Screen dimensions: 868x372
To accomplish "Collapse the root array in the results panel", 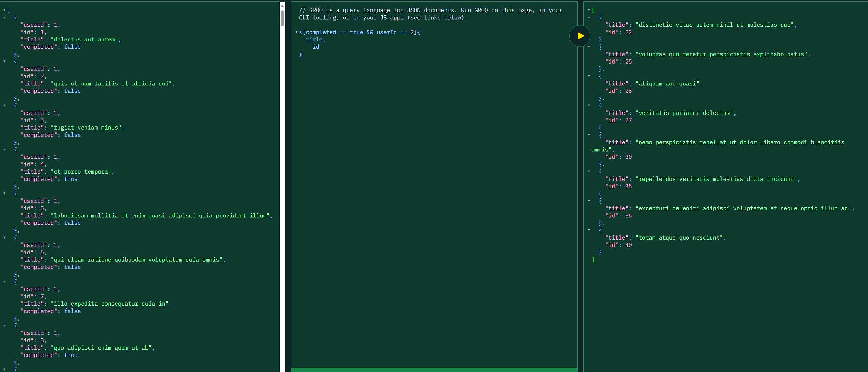I will point(589,10).
